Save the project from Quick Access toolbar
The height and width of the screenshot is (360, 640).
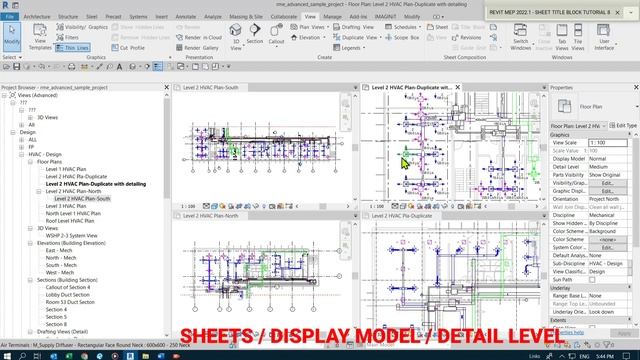tap(16, 67)
